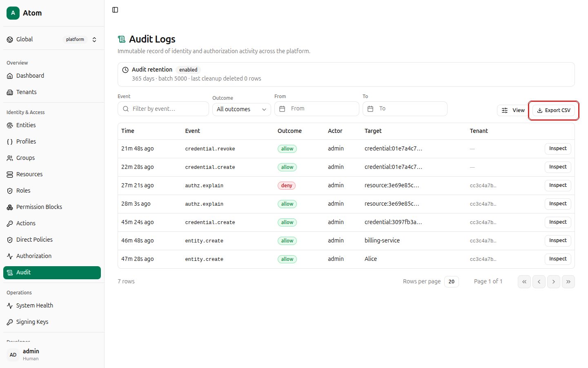This screenshot has width=588, height=368.
Task: Export audit logs as CSV
Action: [x=554, y=110]
